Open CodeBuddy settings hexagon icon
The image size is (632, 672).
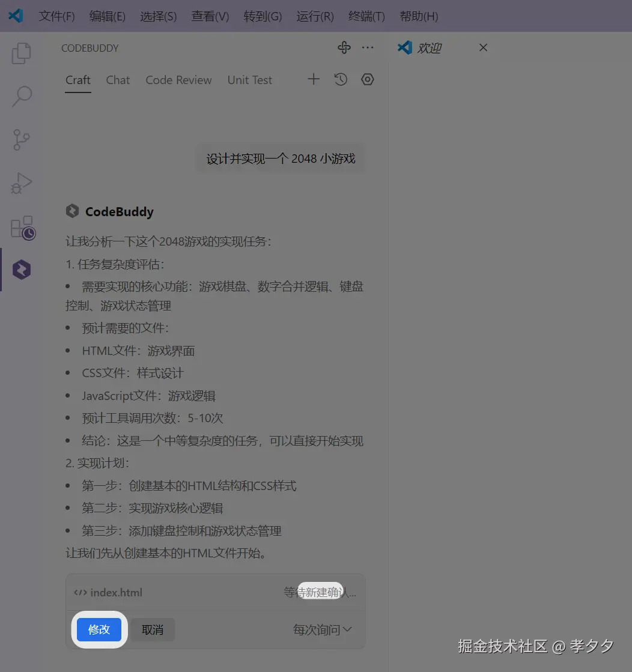(368, 79)
